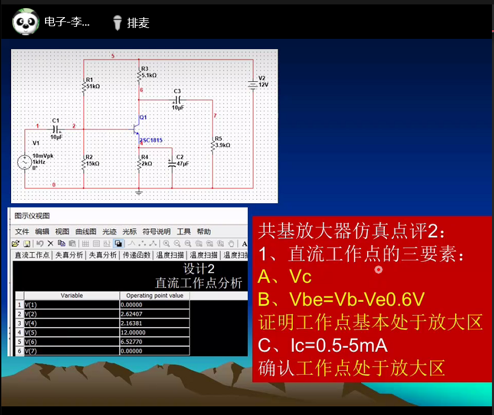494x415 pixels.
Task: Click the panda avatar of 电子-李
Action: [25, 22]
